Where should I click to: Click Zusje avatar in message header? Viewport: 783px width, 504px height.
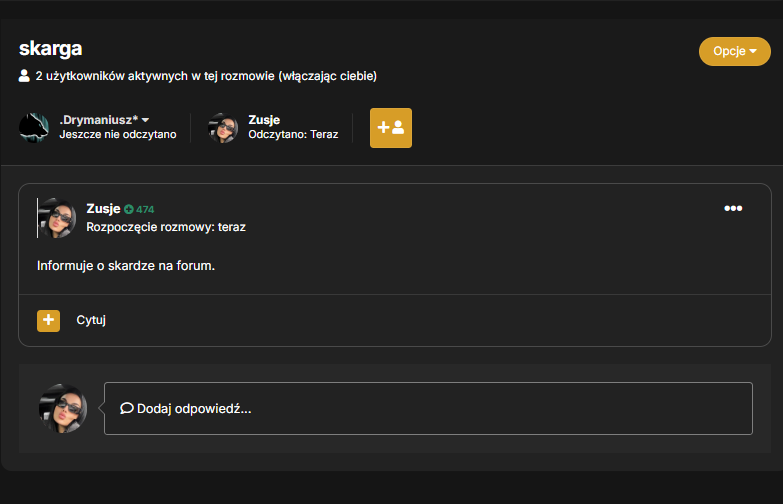click(57, 218)
